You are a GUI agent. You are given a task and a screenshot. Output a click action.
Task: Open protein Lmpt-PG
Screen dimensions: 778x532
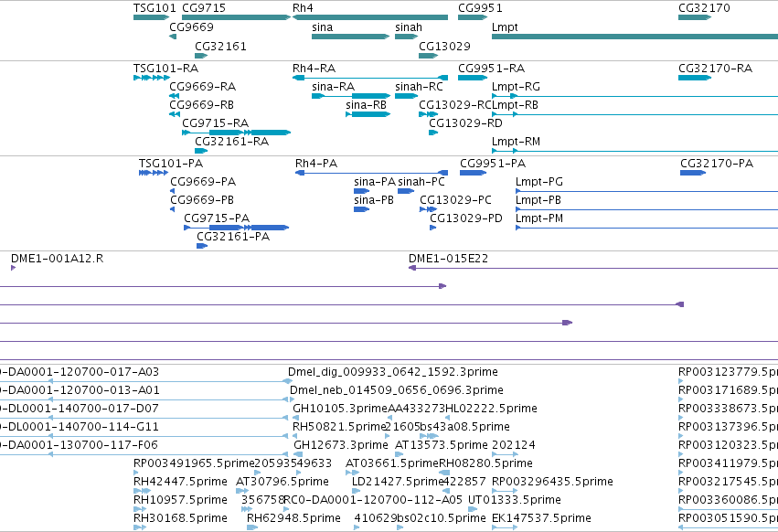coord(539,182)
